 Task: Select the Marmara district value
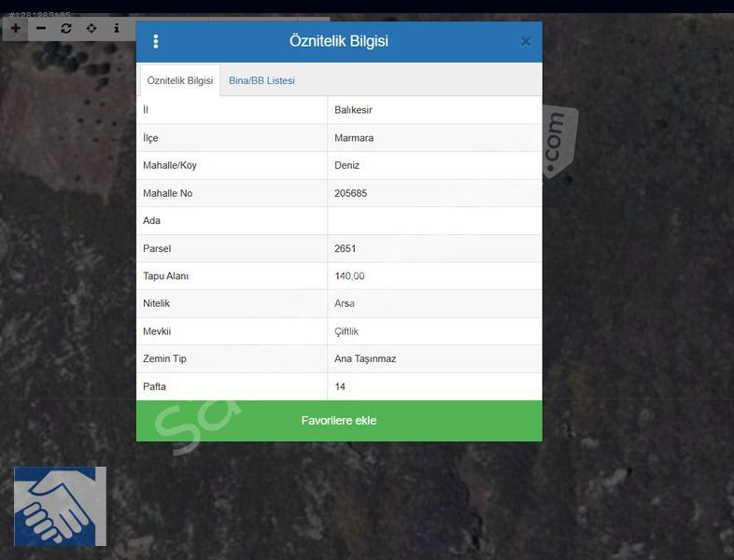coord(353,138)
